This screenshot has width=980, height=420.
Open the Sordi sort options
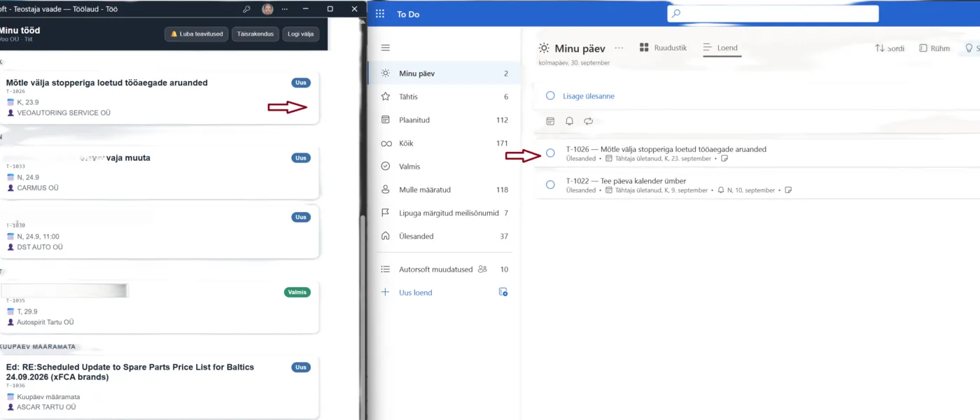point(890,48)
